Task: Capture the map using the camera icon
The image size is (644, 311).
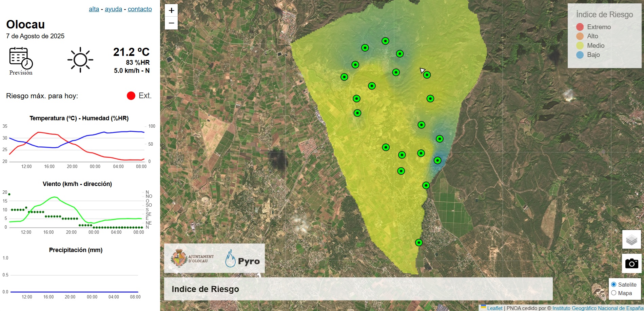Action: [x=631, y=263]
